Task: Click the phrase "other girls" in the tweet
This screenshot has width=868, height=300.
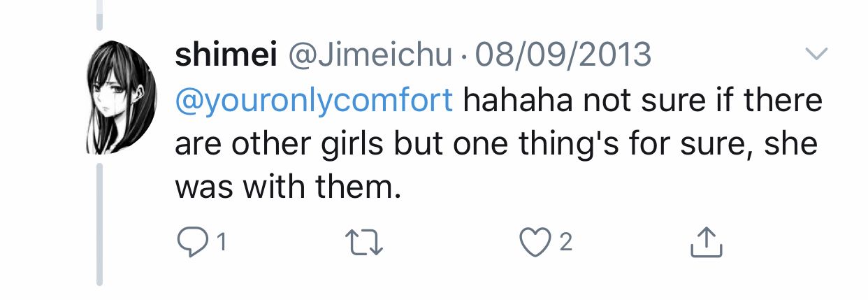Action: point(305,143)
